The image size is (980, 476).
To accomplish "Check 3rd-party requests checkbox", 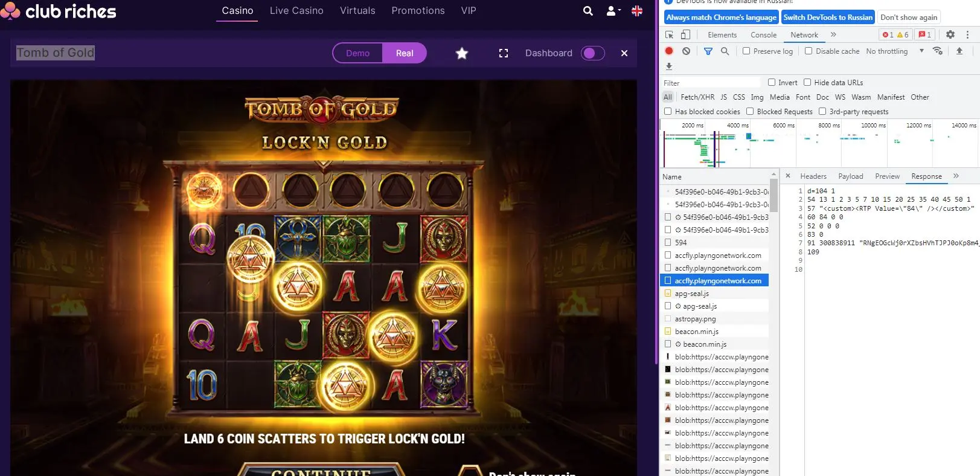I will [822, 111].
